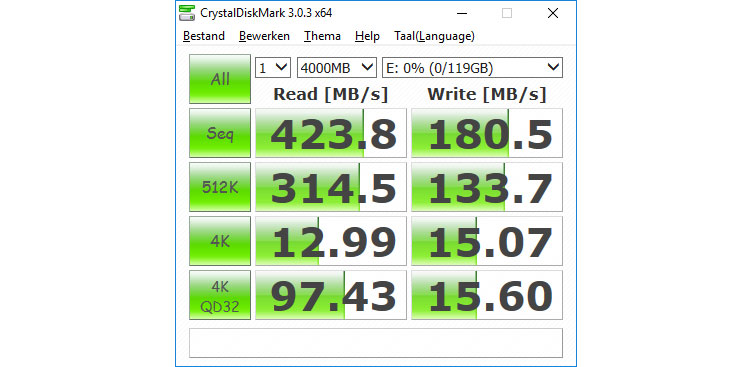752x367 pixels.
Task: Open the test run count dropdown
Action: point(273,68)
